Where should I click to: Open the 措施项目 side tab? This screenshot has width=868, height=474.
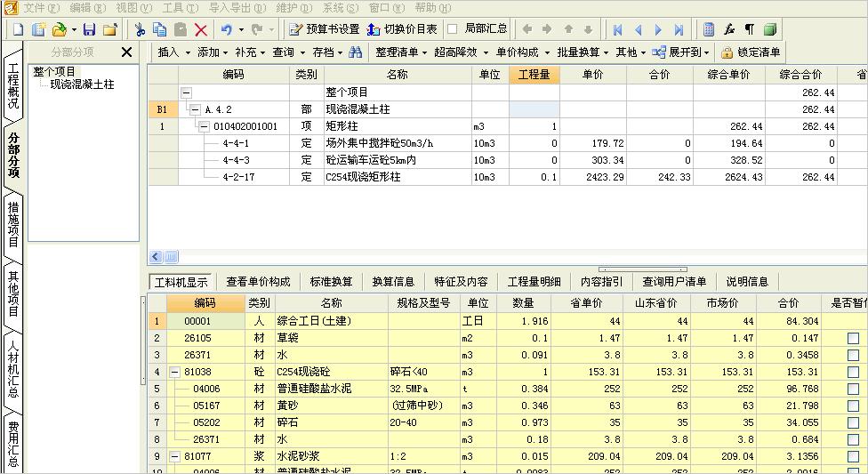(13, 224)
